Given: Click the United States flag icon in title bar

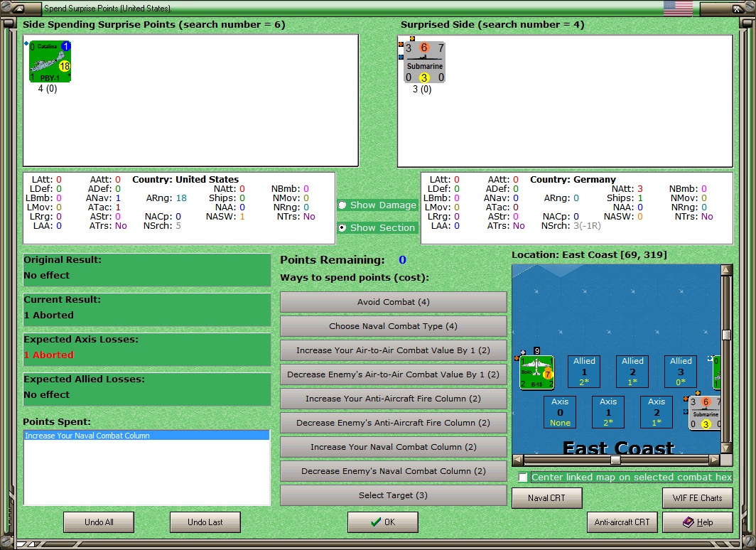Looking at the screenshot, I should (678, 9).
